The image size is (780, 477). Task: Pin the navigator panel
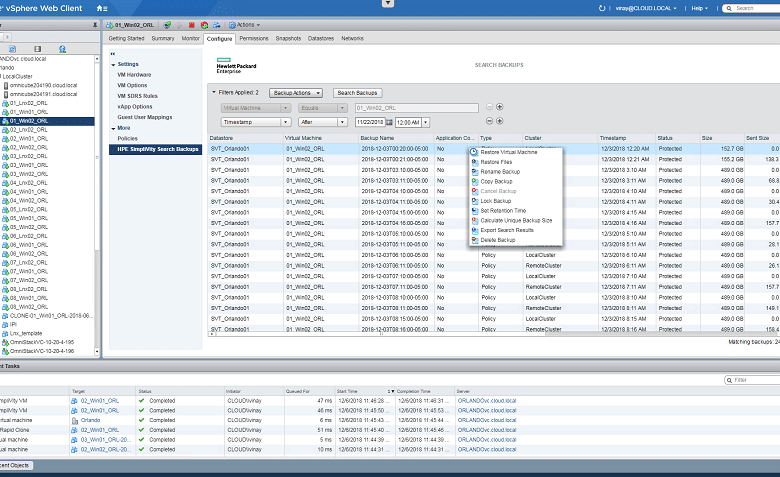[x=95, y=25]
